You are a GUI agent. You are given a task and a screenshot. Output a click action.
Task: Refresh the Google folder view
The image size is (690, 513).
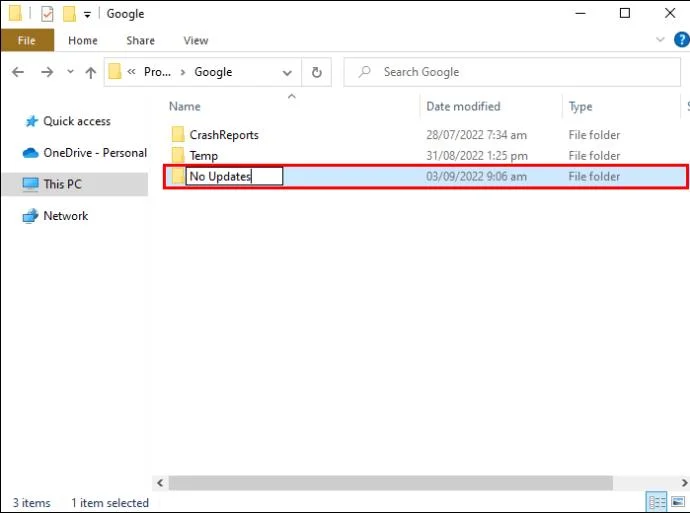(316, 72)
